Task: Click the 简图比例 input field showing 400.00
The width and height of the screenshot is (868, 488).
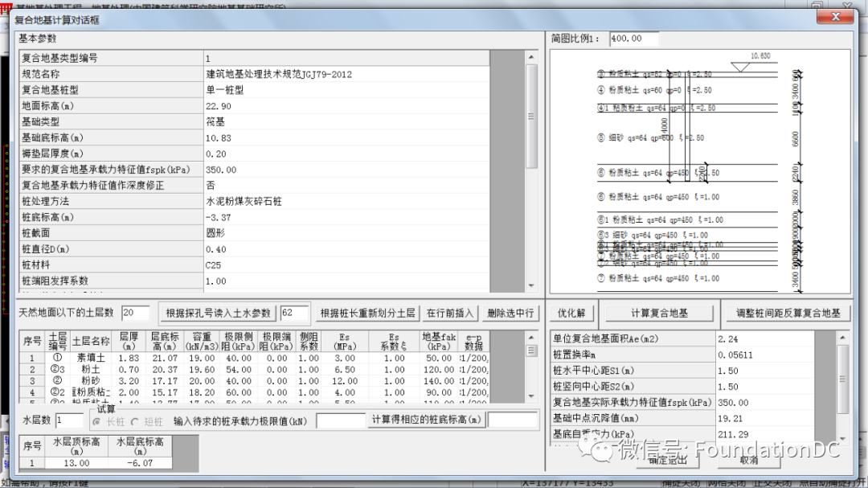Action: [633, 39]
